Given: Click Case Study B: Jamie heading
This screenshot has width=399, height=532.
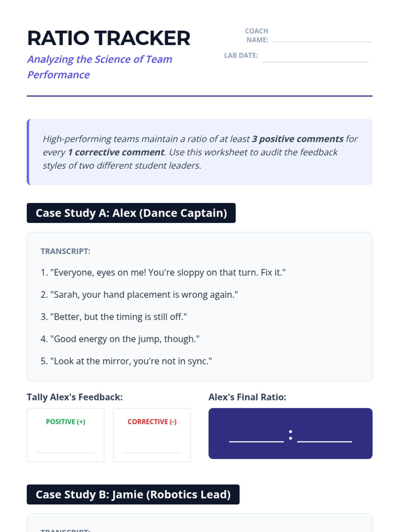Looking at the screenshot, I should point(133,494).
